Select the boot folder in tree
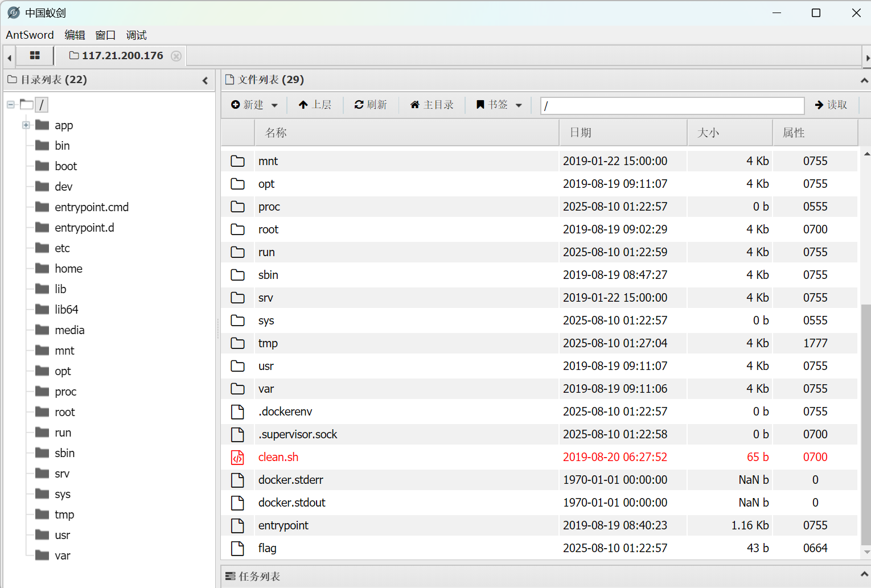871x588 pixels. [x=65, y=166]
